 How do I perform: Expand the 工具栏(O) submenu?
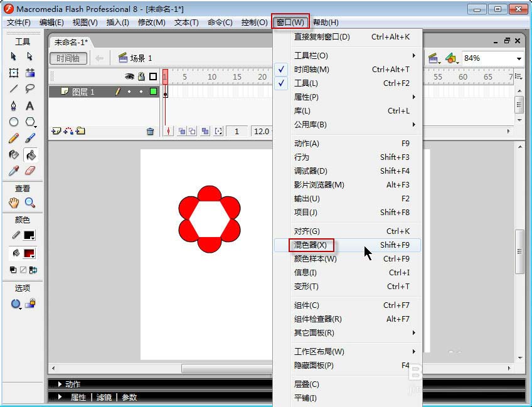coord(348,55)
